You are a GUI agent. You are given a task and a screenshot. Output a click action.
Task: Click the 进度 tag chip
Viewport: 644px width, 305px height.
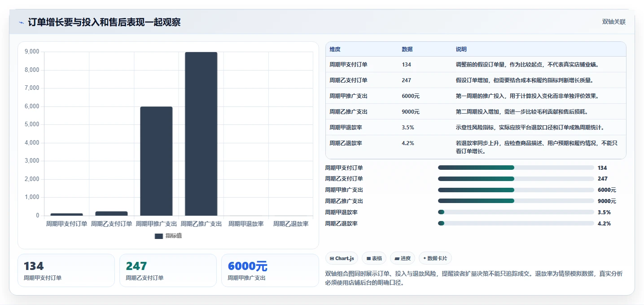(403, 258)
